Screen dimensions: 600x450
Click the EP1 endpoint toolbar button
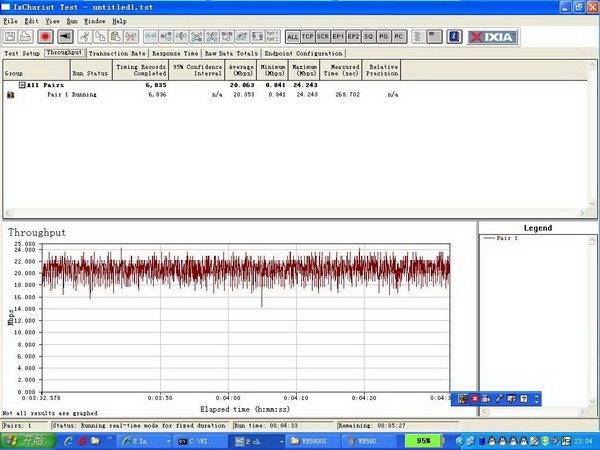click(339, 36)
